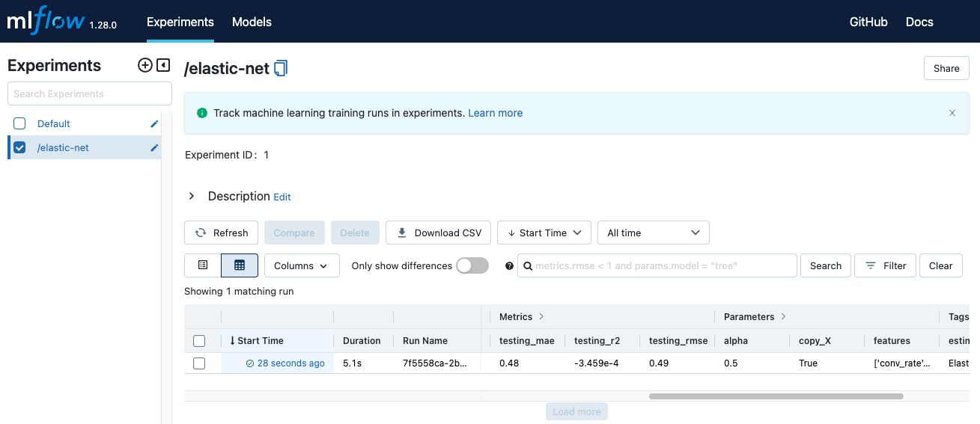Uncheck the /elastic-net experiment checkbox

[19, 147]
